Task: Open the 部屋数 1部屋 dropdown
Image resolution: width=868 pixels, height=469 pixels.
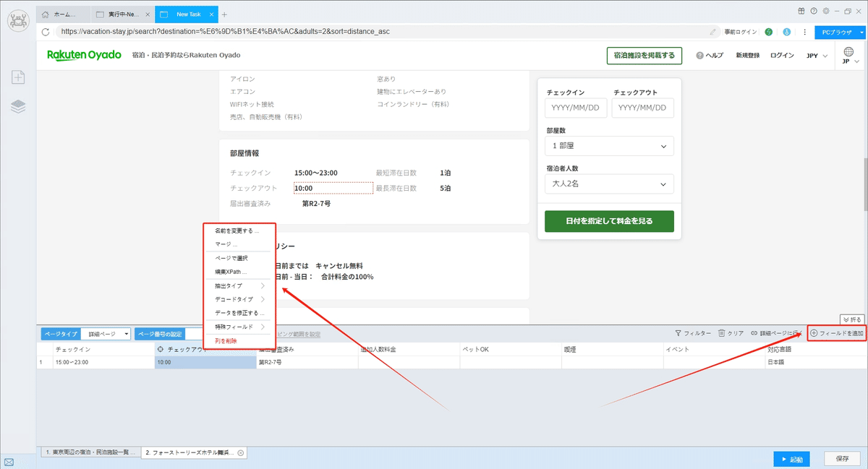Action: point(610,146)
